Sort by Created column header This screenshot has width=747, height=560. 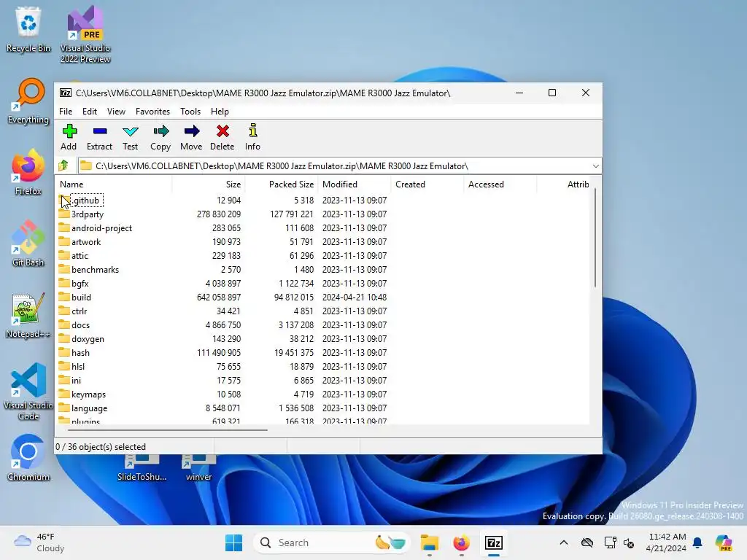(427, 184)
